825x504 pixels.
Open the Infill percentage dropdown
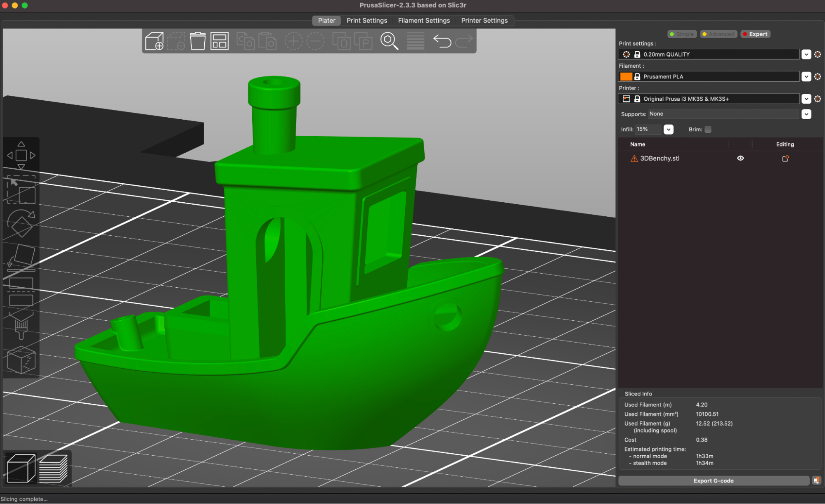pyautogui.click(x=669, y=130)
